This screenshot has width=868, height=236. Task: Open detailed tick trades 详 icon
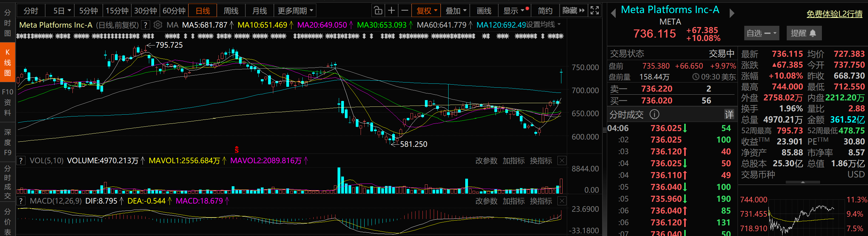(x=729, y=115)
